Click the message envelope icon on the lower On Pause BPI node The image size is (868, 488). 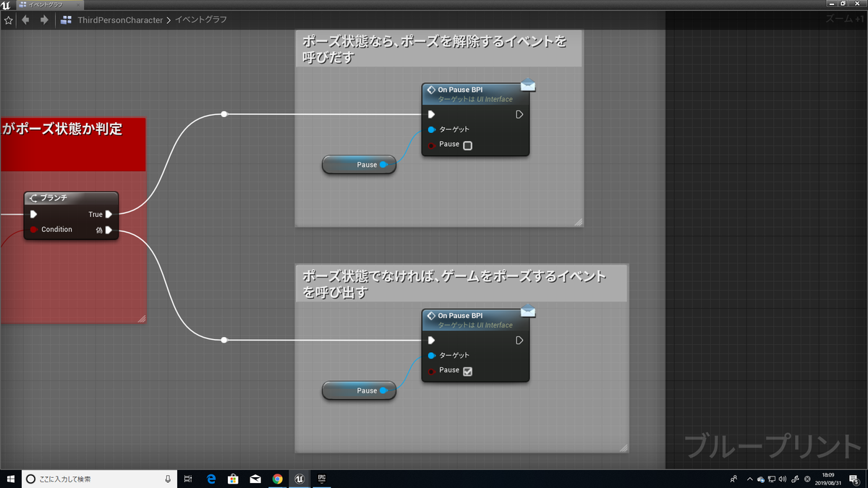point(528,311)
